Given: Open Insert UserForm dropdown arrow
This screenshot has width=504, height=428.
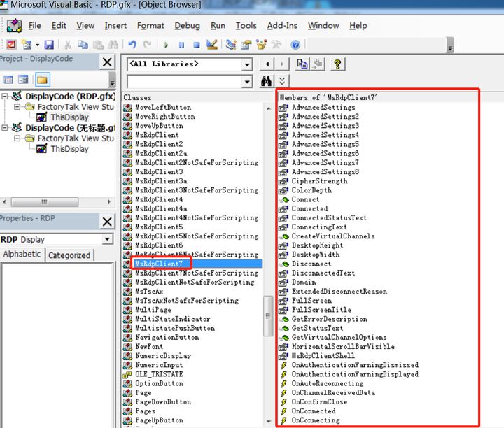Looking at the screenshot, I should (x=37, y=45).
